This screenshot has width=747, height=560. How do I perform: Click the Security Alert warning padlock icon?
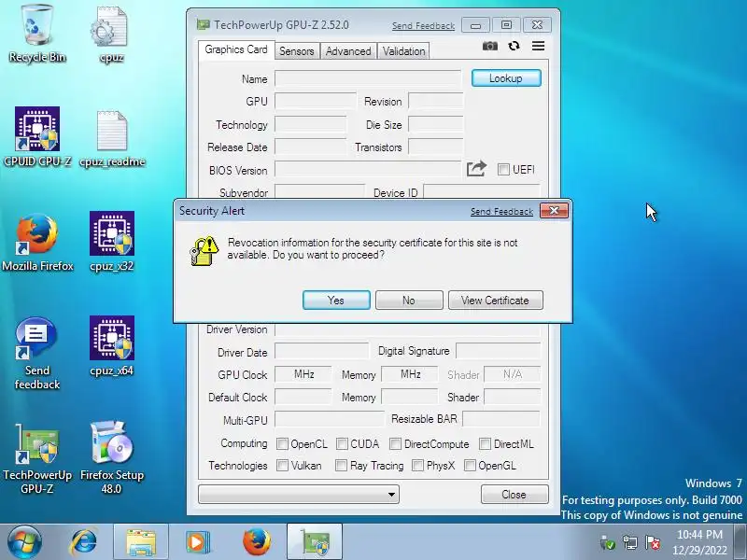(204, 250)
